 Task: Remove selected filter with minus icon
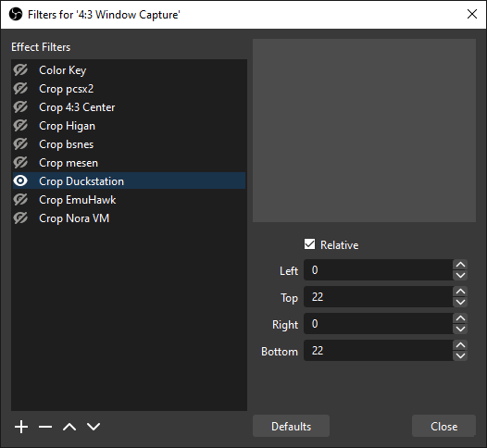coord(45,427)
